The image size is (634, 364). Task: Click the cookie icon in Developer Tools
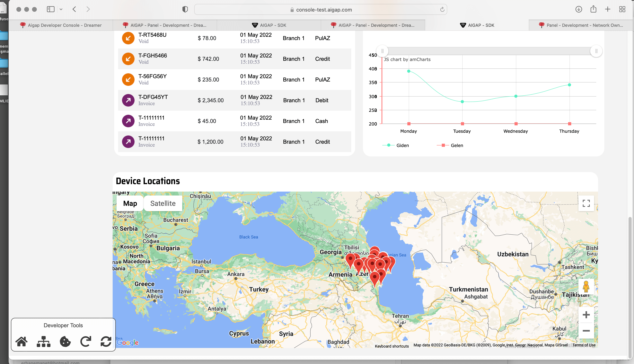(x=65, y=342)
